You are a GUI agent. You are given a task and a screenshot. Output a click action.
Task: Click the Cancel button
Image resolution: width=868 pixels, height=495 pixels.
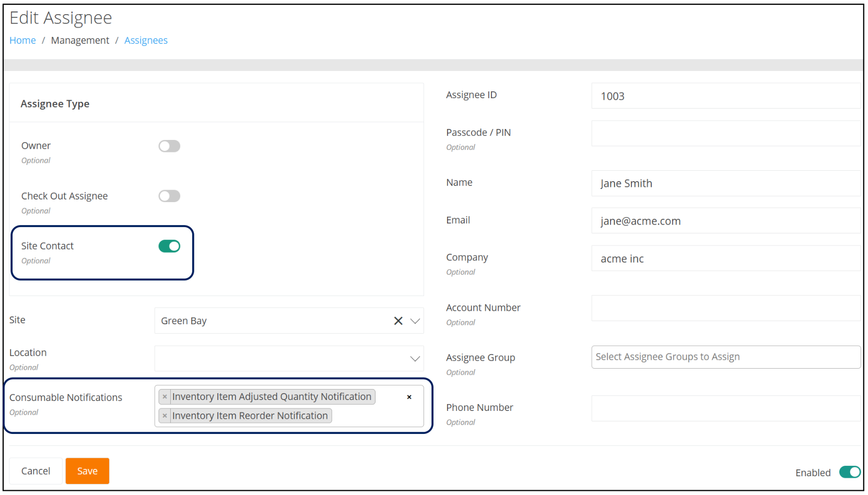coord(36,471)
